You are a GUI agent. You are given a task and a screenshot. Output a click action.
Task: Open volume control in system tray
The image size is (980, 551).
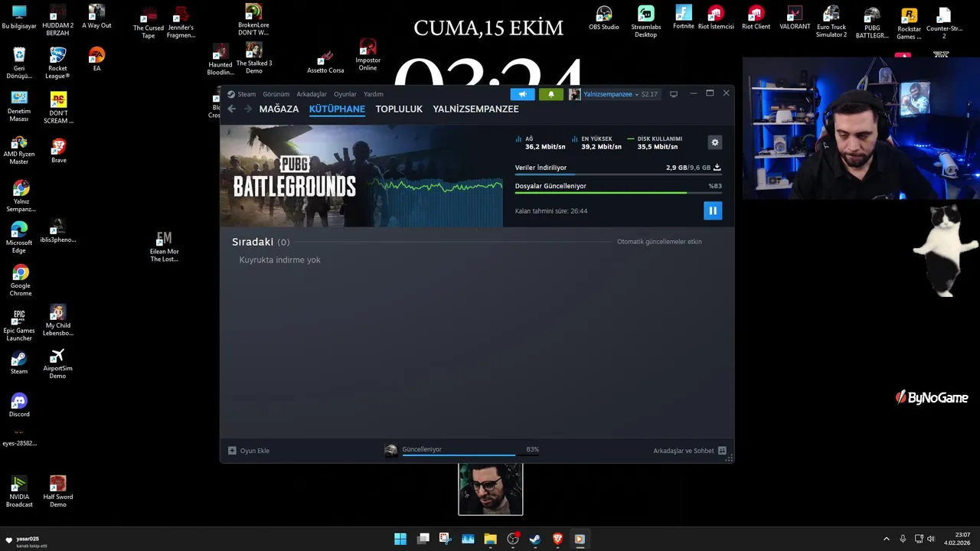[x=931, y=539]
